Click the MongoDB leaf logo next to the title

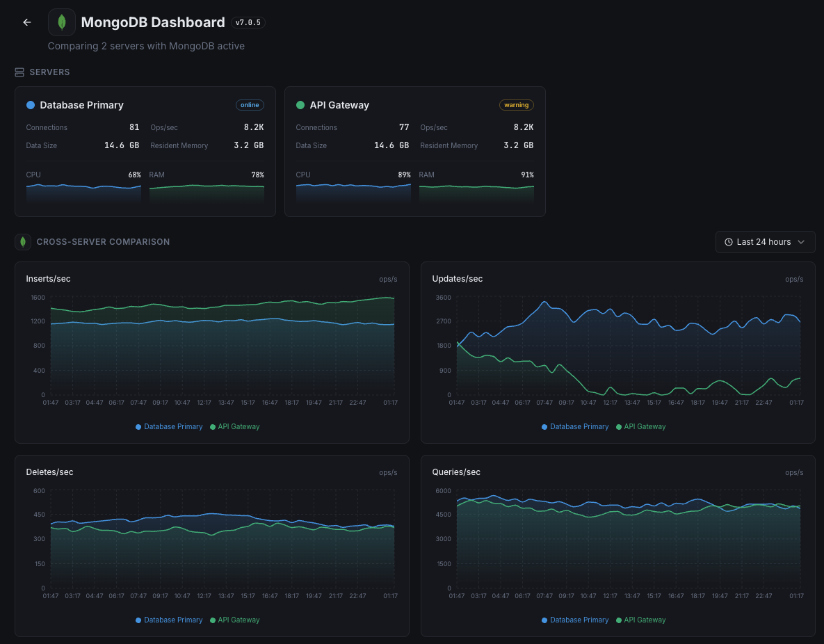pyautogui.click(x=61, y=22)
